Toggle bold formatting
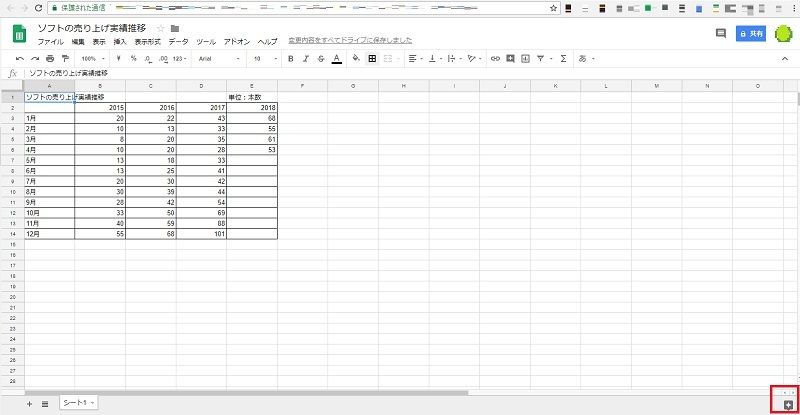The height and width of the screenshot is (415, 800). 291,59
